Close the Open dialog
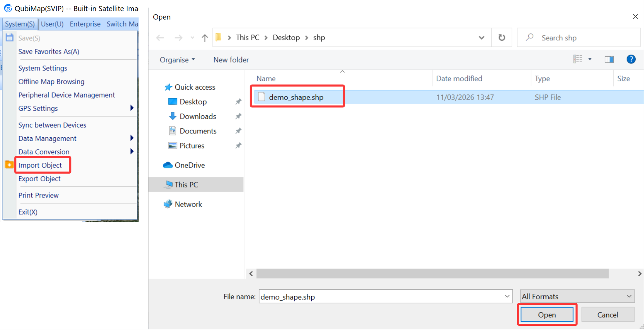 [x=635, y=17]
